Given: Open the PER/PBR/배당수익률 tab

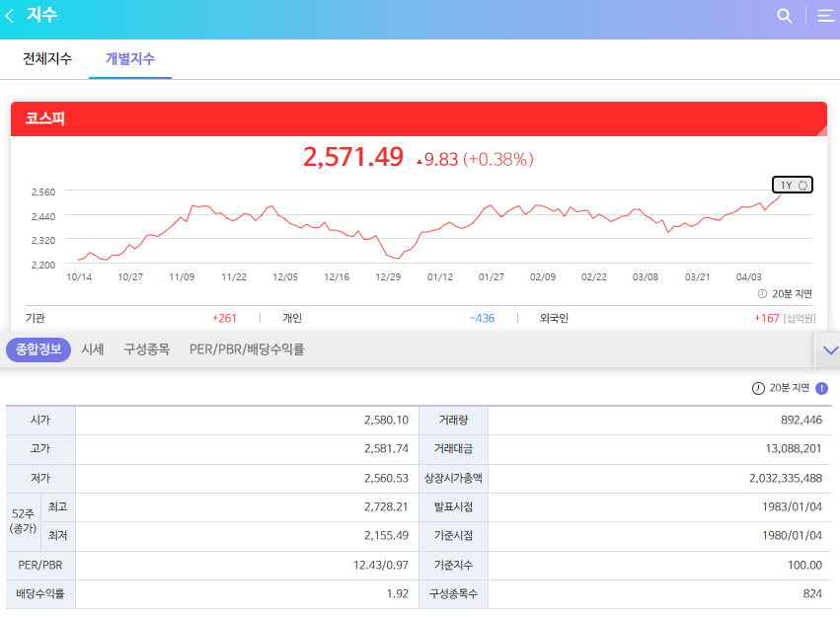Looking at the screenshot, I should pos(247,349).
